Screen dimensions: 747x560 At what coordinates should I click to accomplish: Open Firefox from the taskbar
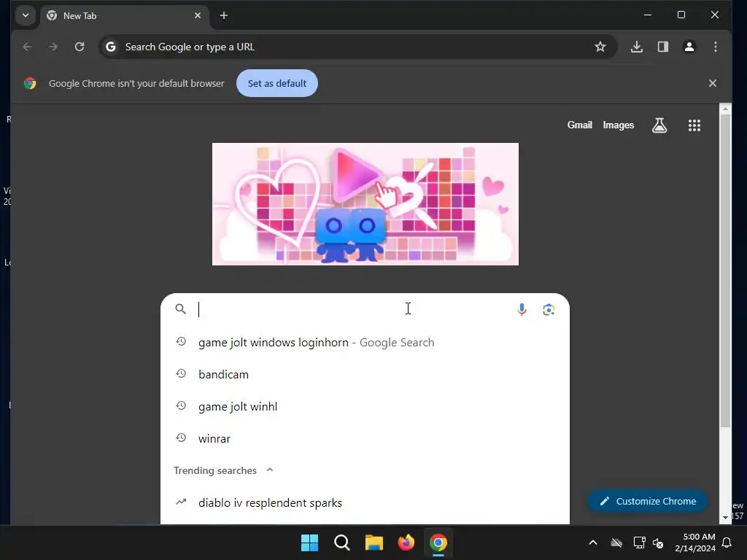coord(406,542)
